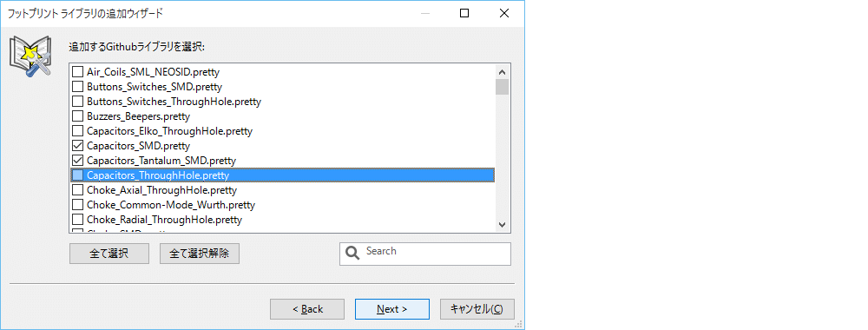Check the Buzzers_Beepers.pretty checkbox

77,117
